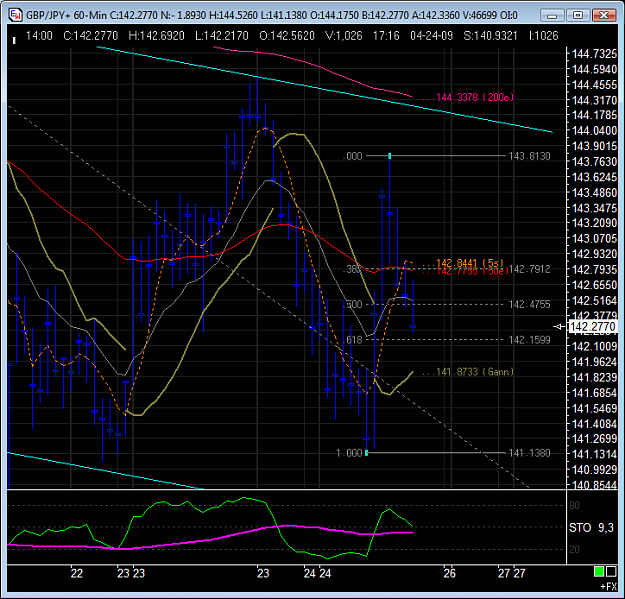Click the Fibonacci 142.1599 price label

(x=529, y=340)
